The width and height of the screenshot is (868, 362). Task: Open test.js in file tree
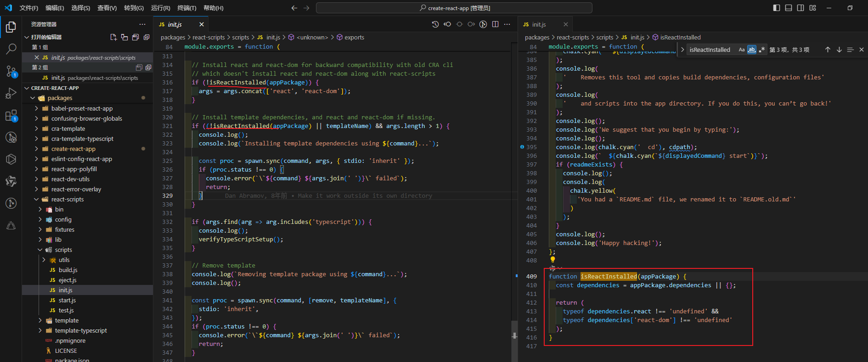(x=66, y=311)
